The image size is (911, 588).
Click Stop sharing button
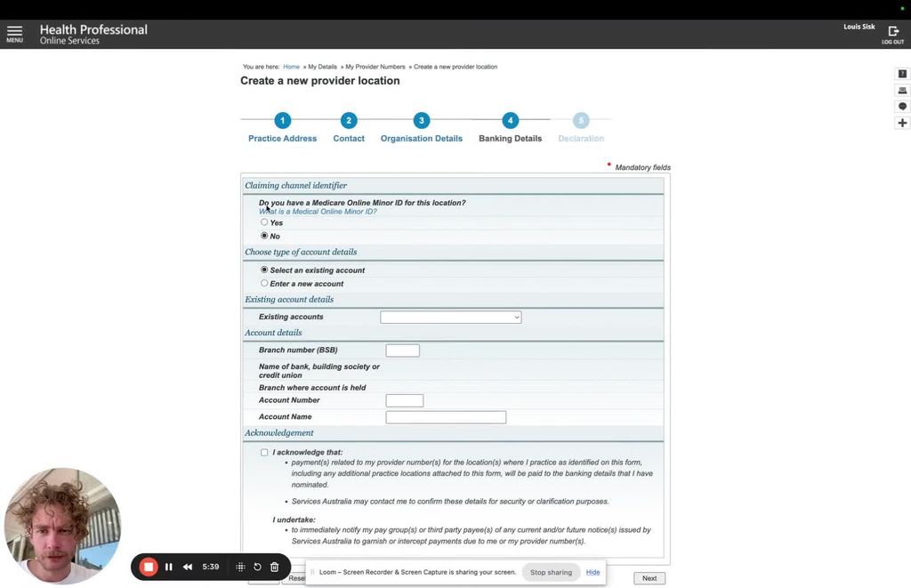tap(551, 572)
